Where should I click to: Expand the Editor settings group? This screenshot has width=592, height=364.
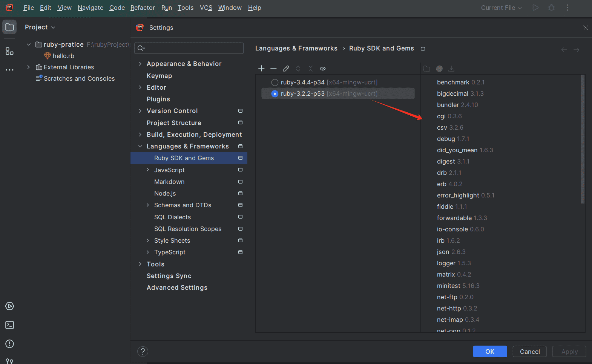[140, 87]
